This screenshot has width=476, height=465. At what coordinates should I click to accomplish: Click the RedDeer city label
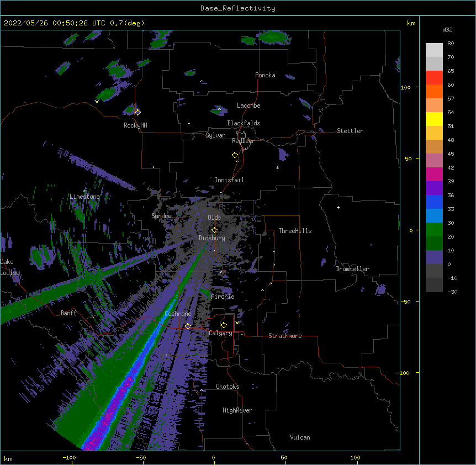243,141
